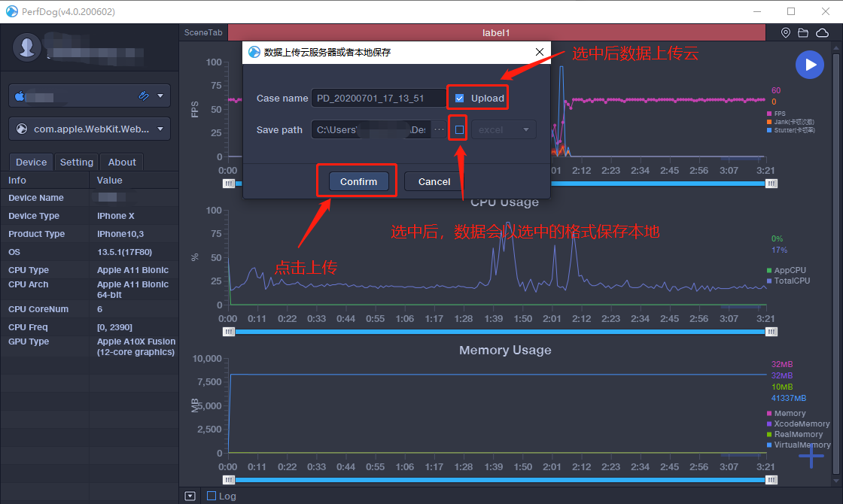This screenshot has height=504, width=843.
Task: Click the collapse arrow icon beside Log
Action: [190, 496]
